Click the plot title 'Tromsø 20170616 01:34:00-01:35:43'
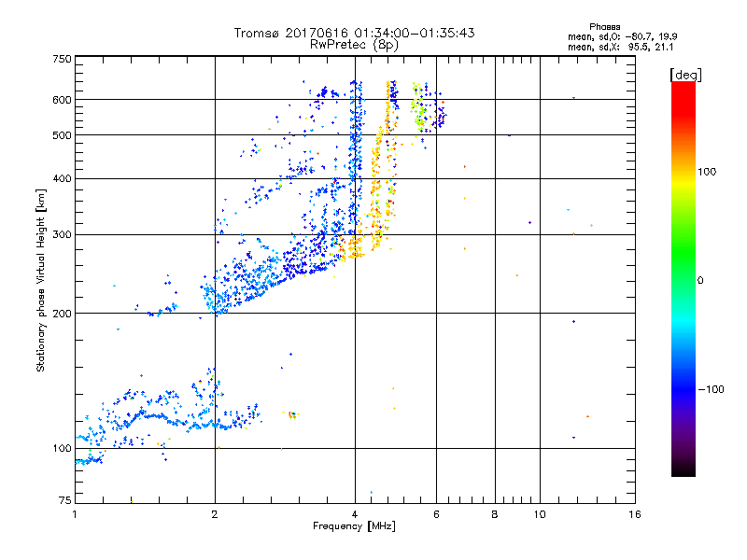This screenshot has height=560, width=747. pos(354,33)
